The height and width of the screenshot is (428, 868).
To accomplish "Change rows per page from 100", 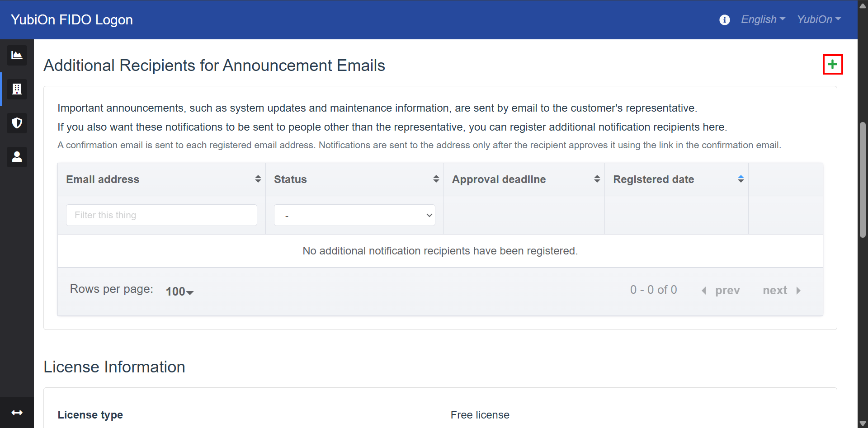I will click(x=179, y=292).
